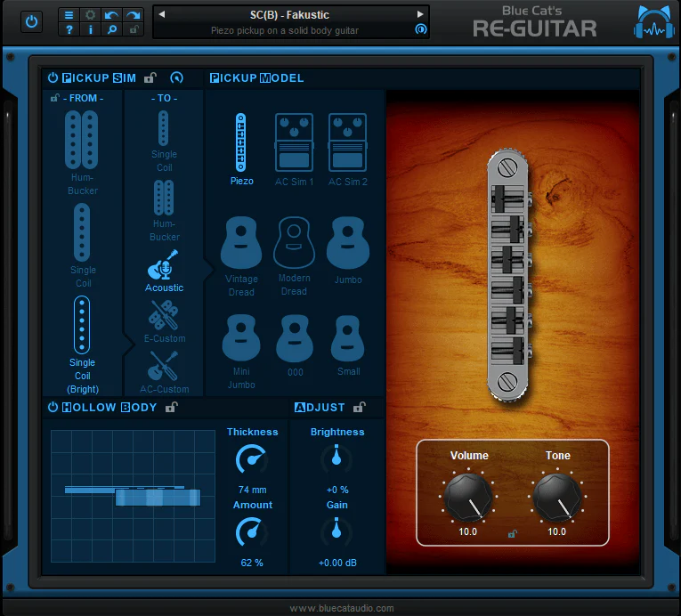The height and width of the screenshot is (616, 681).
Task: Toggle the main plugin power button
Action: [32, 21]
